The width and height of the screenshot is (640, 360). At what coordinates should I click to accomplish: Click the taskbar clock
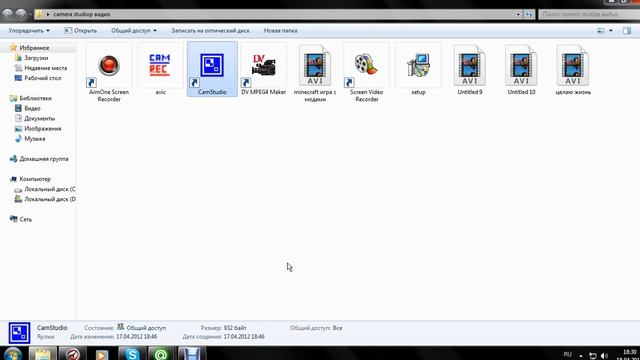(x=629, y=355)
